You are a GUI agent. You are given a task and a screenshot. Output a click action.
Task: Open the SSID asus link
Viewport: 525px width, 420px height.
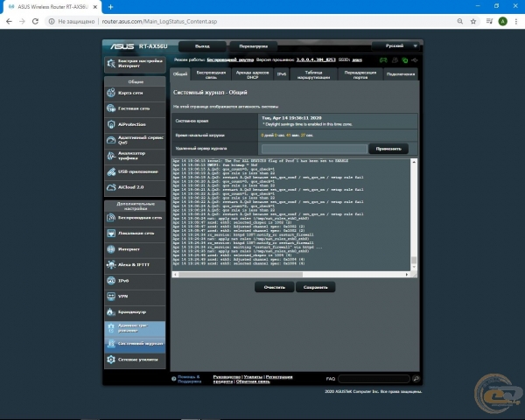[357, 59]
